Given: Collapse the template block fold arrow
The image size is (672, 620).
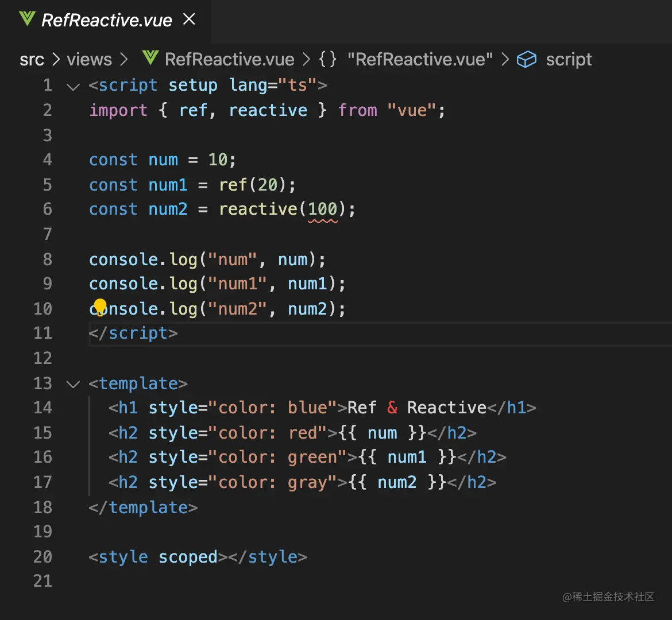Looking at the screenshot, I should (74, 384).
